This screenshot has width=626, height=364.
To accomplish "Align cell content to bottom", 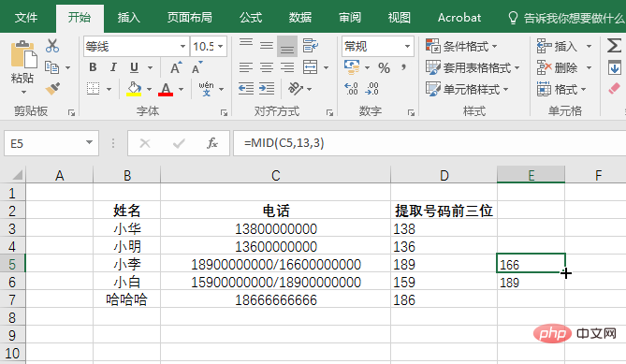I will click(x=287, y=46).
